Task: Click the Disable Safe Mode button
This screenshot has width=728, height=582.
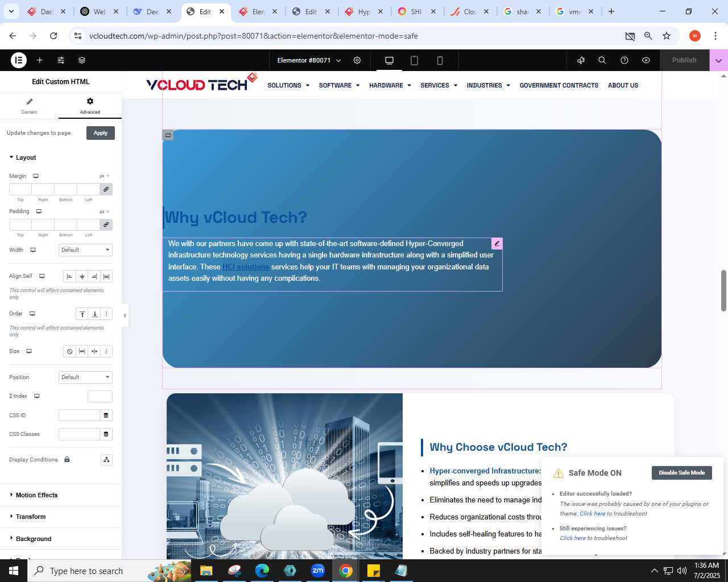Action: 682,473
